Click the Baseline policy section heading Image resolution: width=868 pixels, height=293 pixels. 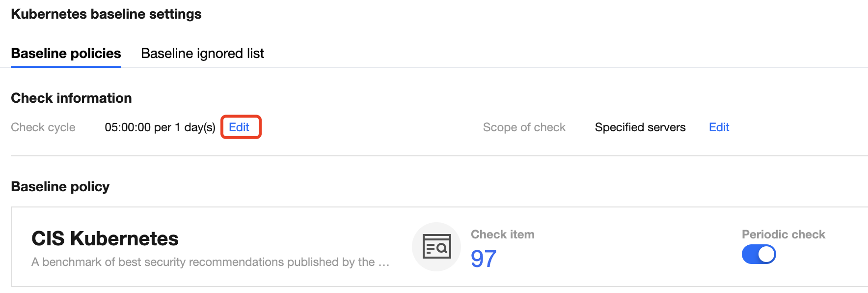click(60, 187)
